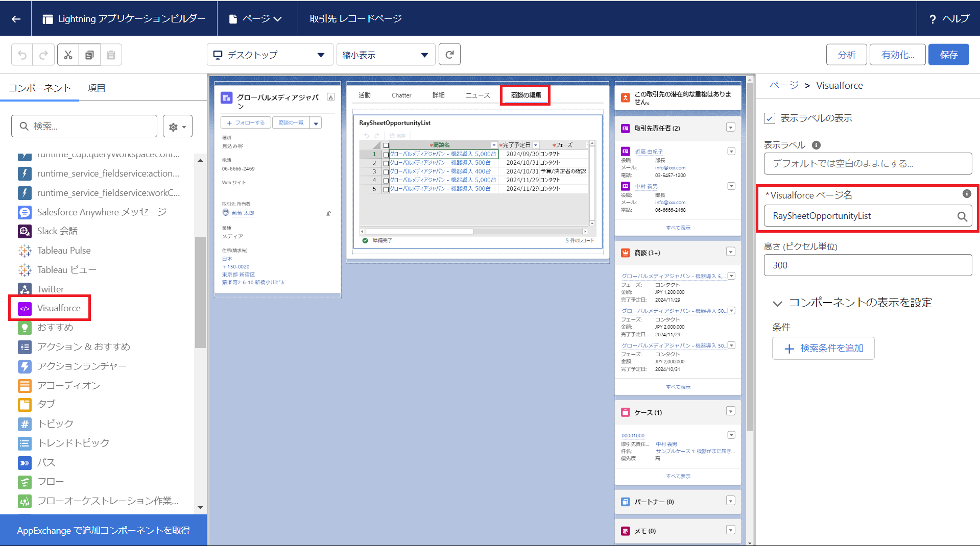Click the 分析 button
The width and height of the screenshot is (980, 546).
pyautogui.click(x=846, y=55)
